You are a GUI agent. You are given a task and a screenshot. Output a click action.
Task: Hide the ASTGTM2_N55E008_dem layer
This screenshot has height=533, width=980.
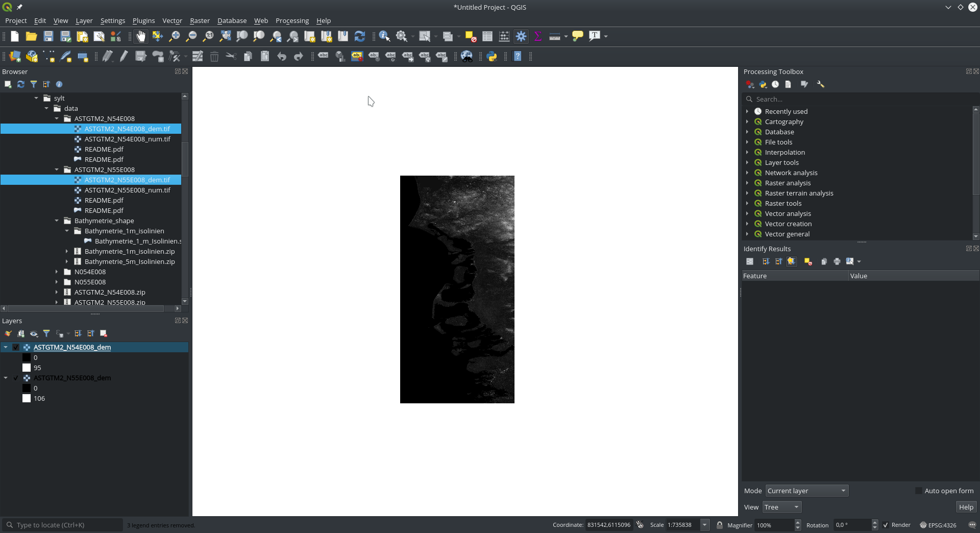[x=16, y=378]
